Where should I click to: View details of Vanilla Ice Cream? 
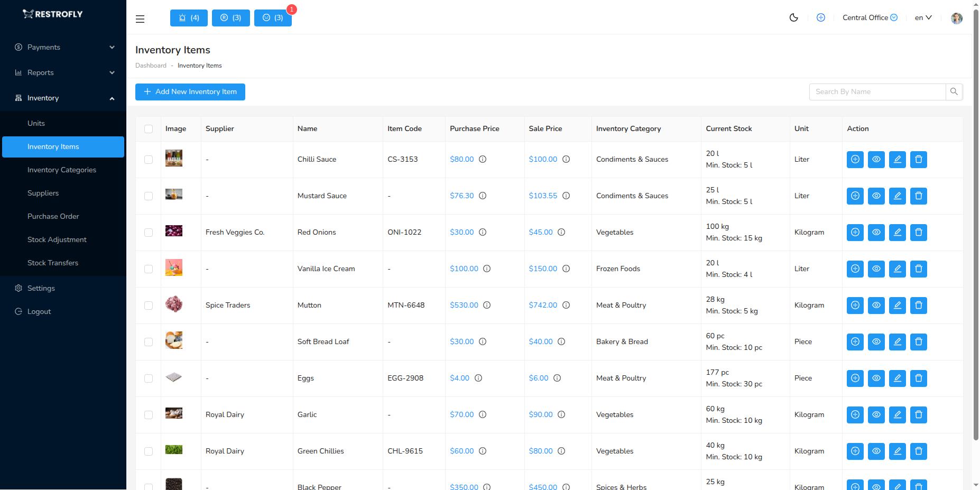click(876, 269)
